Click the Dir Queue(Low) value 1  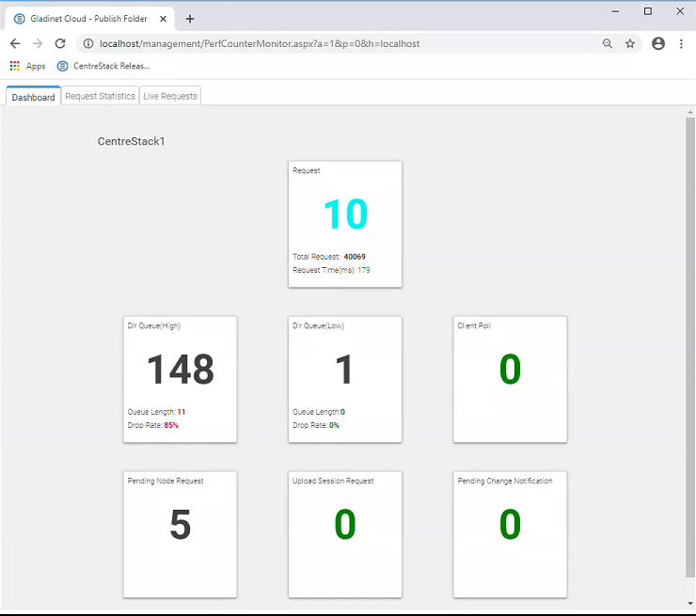[x=344, y=370]
